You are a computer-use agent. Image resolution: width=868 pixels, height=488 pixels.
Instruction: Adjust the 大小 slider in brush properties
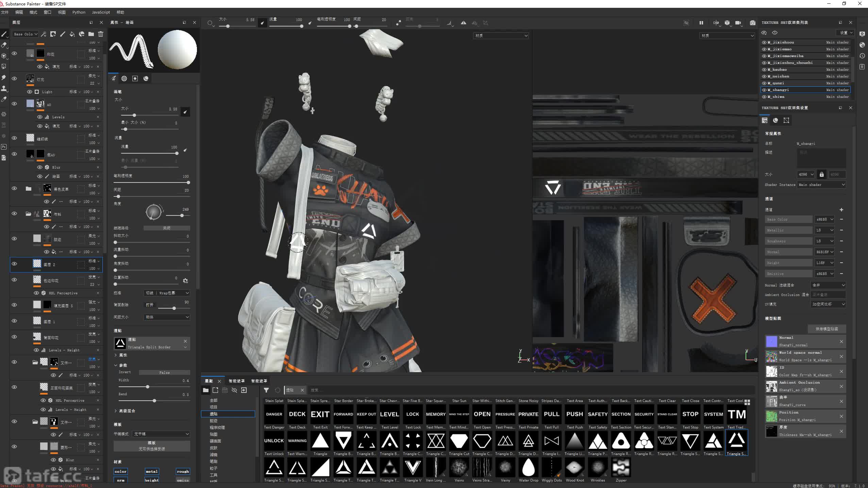[x=150, y=115]
